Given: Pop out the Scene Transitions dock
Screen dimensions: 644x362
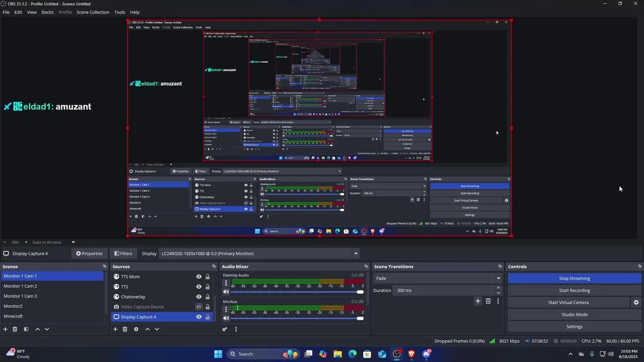Looking at the screenshot, I should 500,266.
